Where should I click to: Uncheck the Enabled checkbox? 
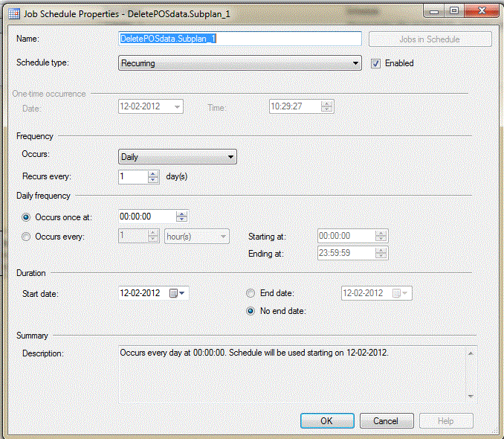pos(376,63)
